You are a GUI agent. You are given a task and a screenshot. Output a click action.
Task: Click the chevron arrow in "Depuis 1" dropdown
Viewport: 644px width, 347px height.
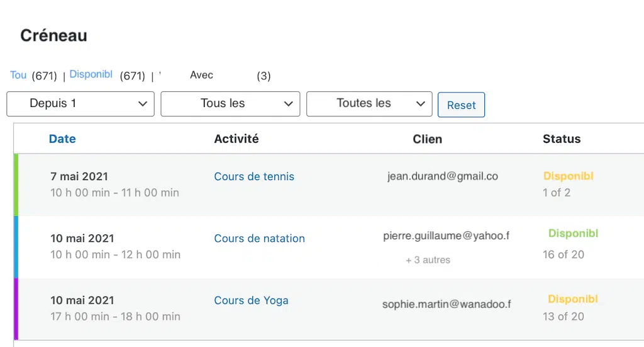point(143,104)
